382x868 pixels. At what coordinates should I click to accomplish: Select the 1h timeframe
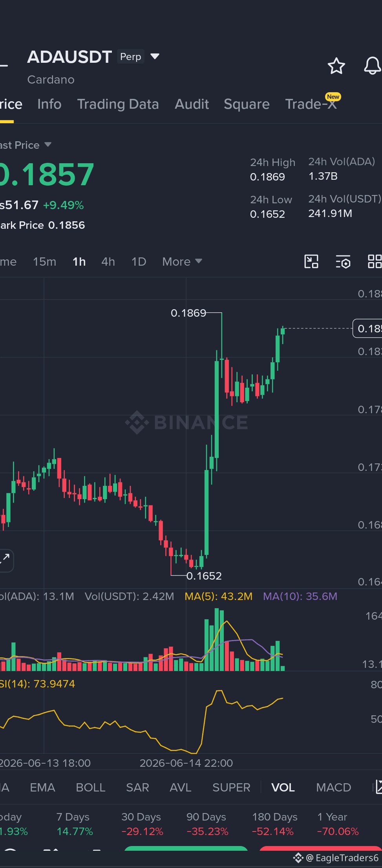[79, 262]
